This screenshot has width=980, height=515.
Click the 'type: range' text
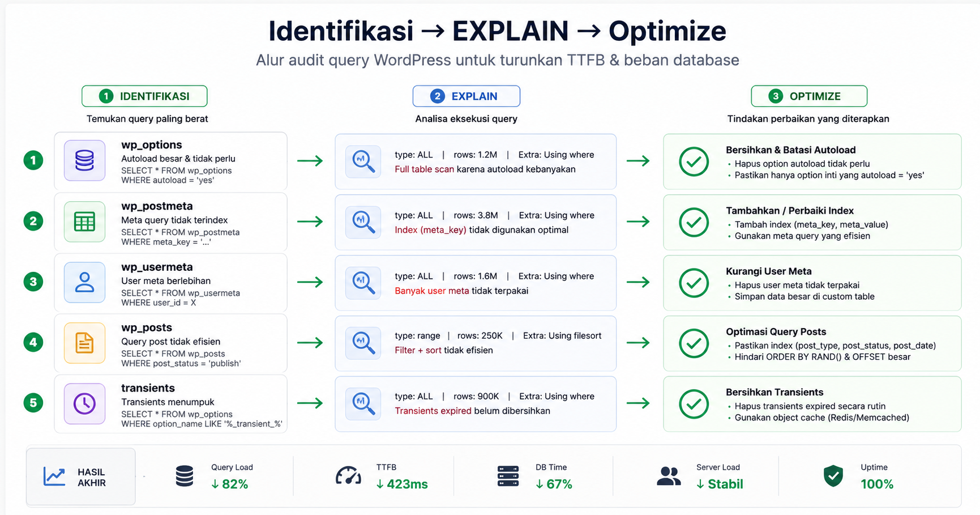coord(417,335)
